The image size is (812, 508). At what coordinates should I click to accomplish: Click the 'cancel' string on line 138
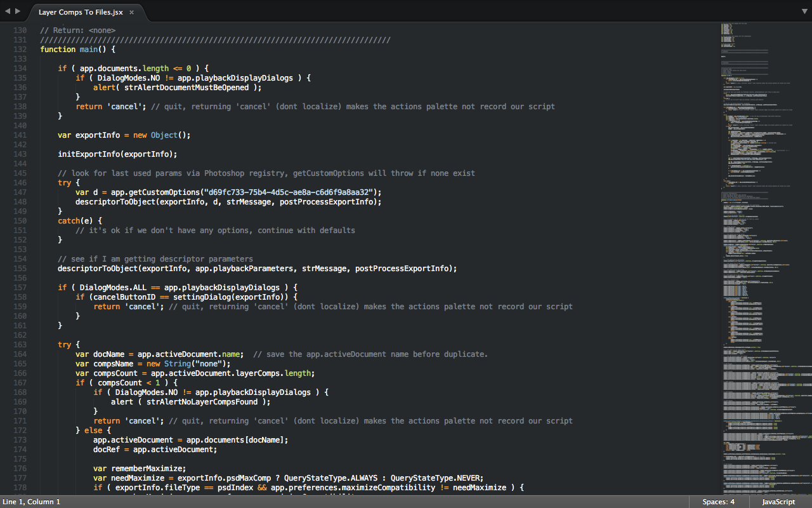tap(125, 106)
